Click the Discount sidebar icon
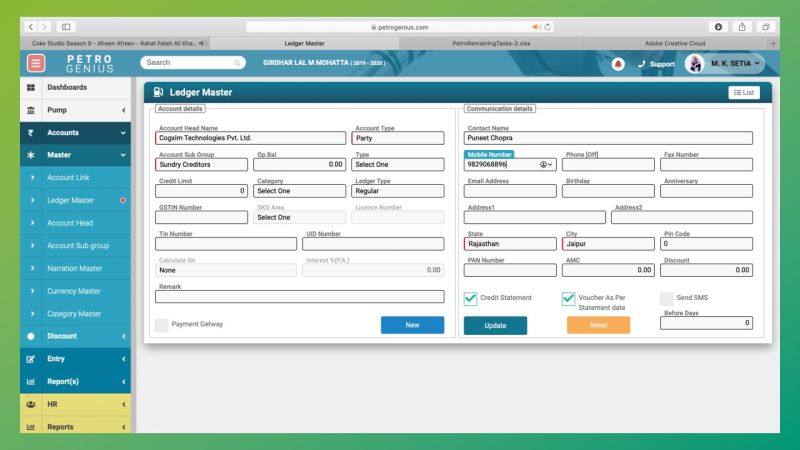800x450 pixels. coord(30,336)
